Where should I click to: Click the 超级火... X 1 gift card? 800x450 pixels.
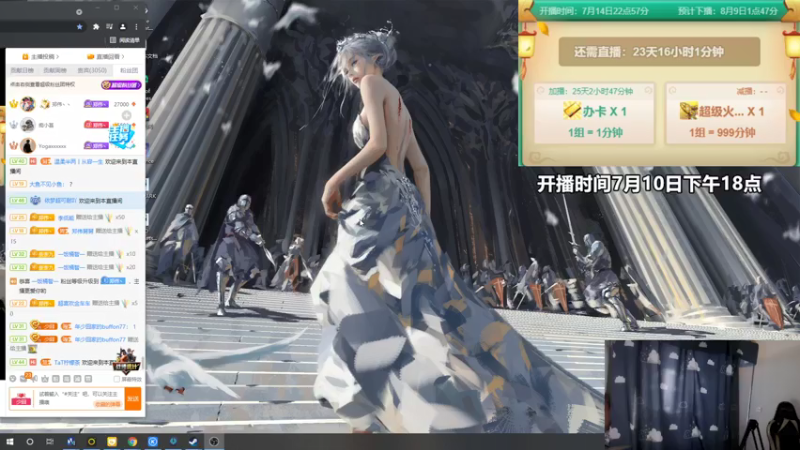(726, 114)
